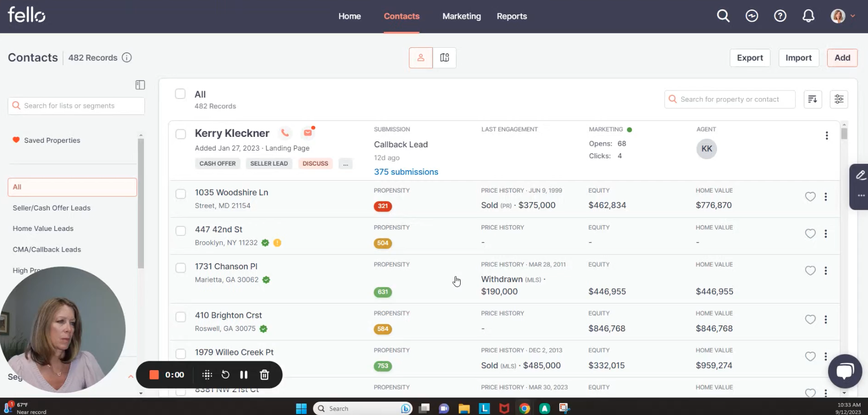Favorite the 1035 Woodshire Ln property
The image size is (868, 415).
[x=810, y=197]
